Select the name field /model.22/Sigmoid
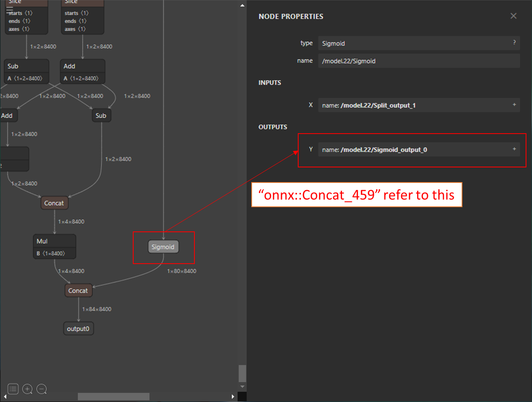 tap(419, 61)
